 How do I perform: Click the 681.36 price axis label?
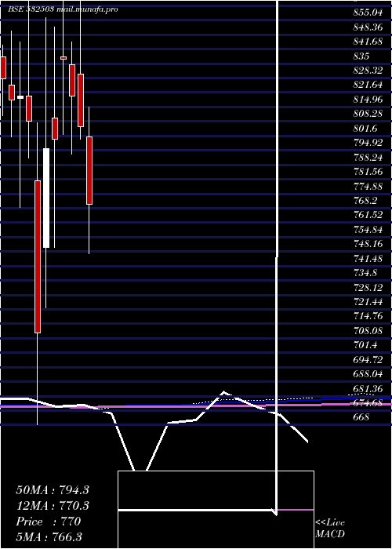(x=368, y=389)
